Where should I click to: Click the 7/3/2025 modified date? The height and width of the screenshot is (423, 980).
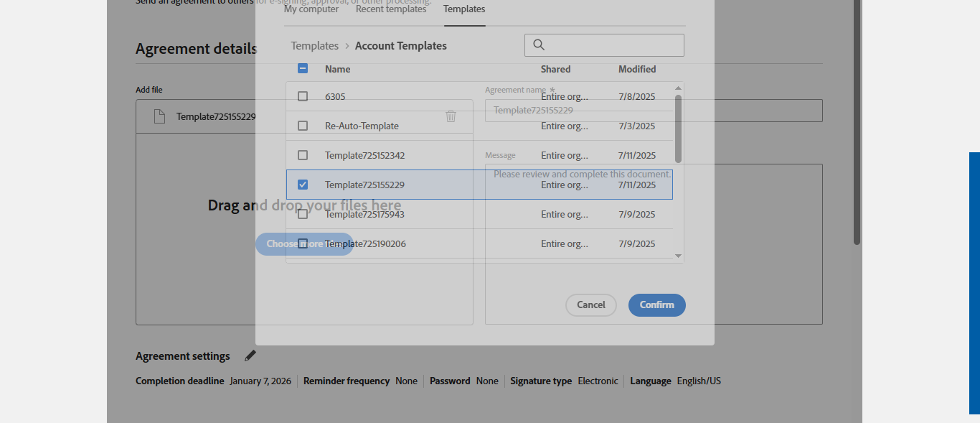coord(637,126)
